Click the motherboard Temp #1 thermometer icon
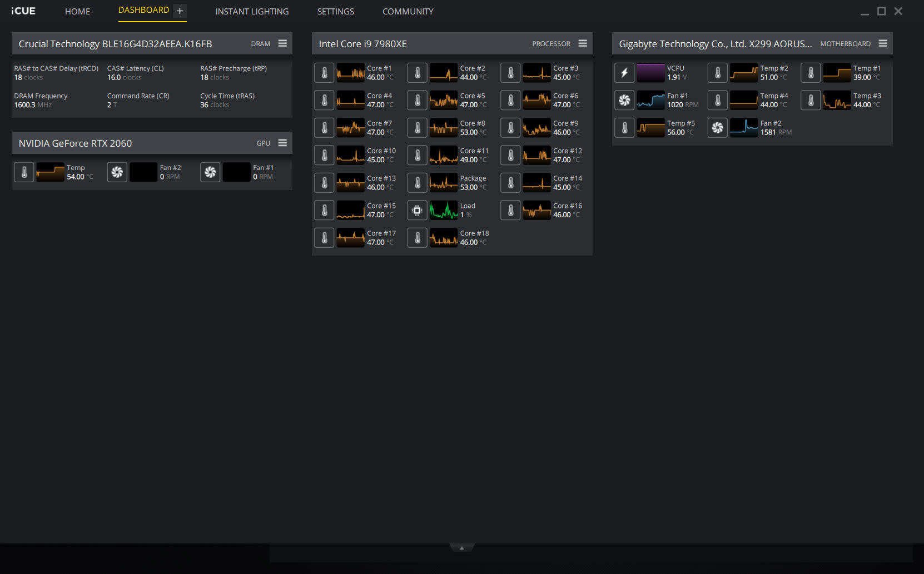The height and width of the screenshot is (574, 924). pyautogui.click(x=811, y=73)
